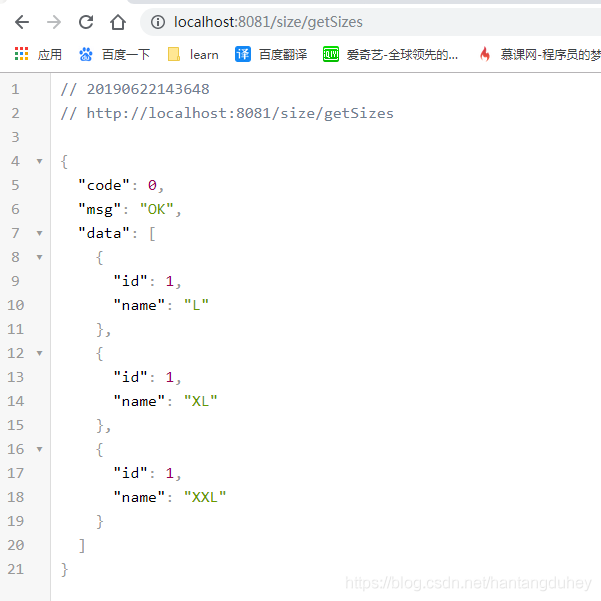Click the "id" key on line 9
Viewport: 601px width, 601px height.
click(x=130, y=281)
